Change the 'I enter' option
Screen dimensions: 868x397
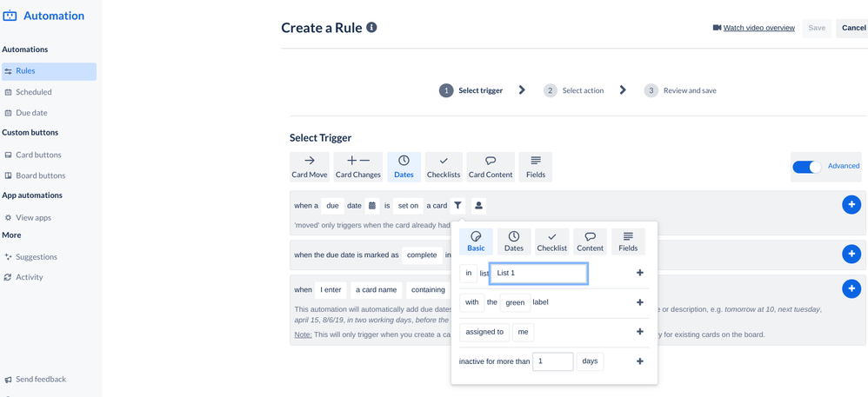click(331, 290)
